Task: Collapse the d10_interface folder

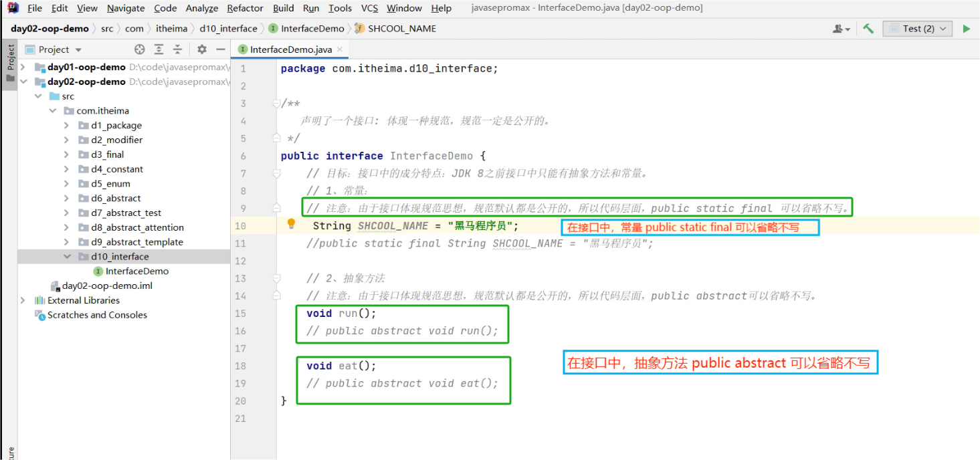Action: (66, 257)
